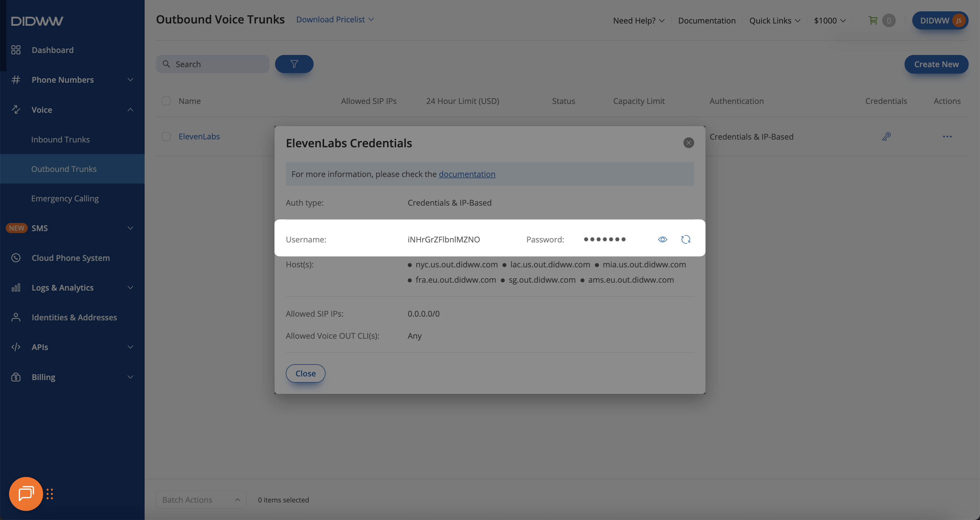Click the filter funnel button
Screen dimensions: 980x520
tap(294, 64)
